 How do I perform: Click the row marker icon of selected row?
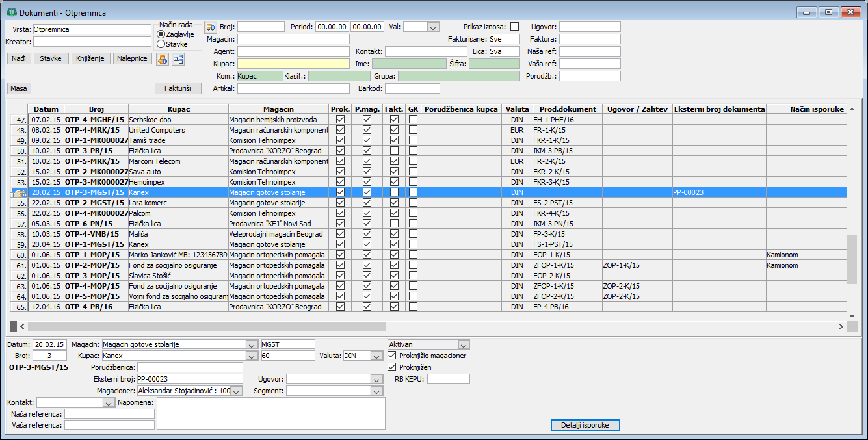point(18,192)
